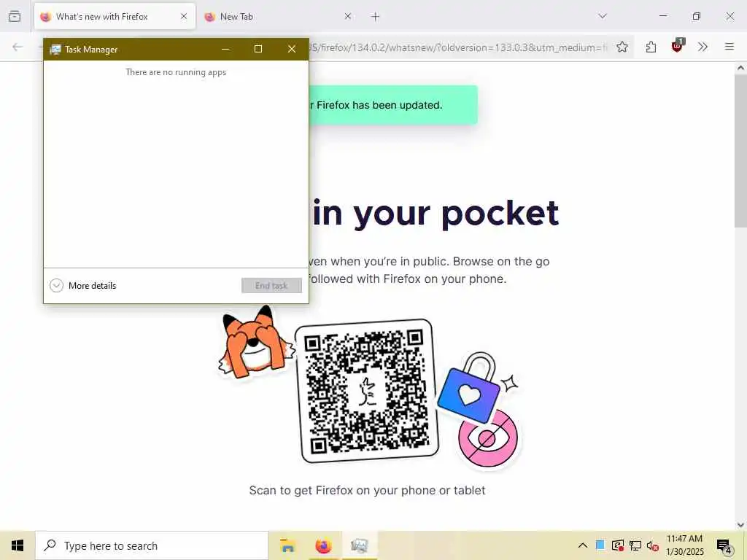Close the "What's new with Firefox" tab
Viewport: 747px width, 560px height.
click(183, 16)
